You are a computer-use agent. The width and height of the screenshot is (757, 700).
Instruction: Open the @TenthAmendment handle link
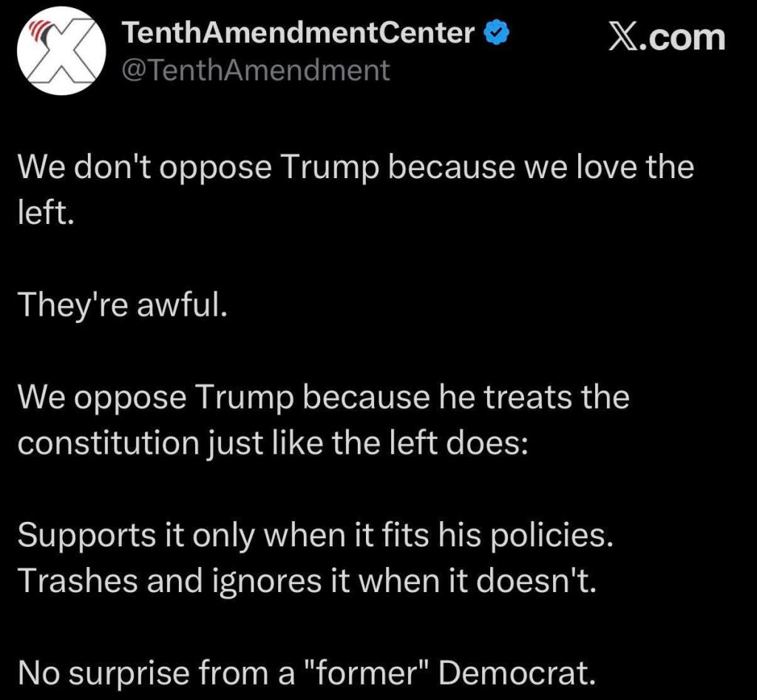click(254, 70)
